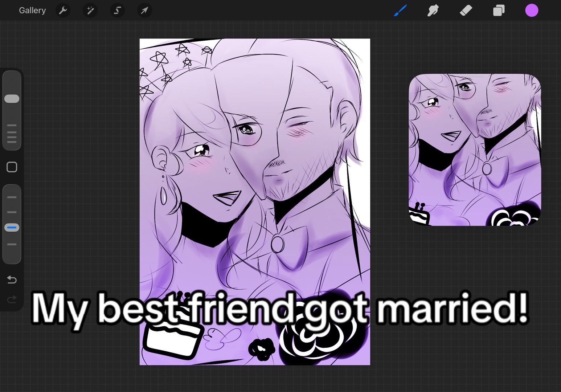Click the brush size slider handle
Image resolution: width=561 pixels, height=392 pixels.
[x=12, y=99]
